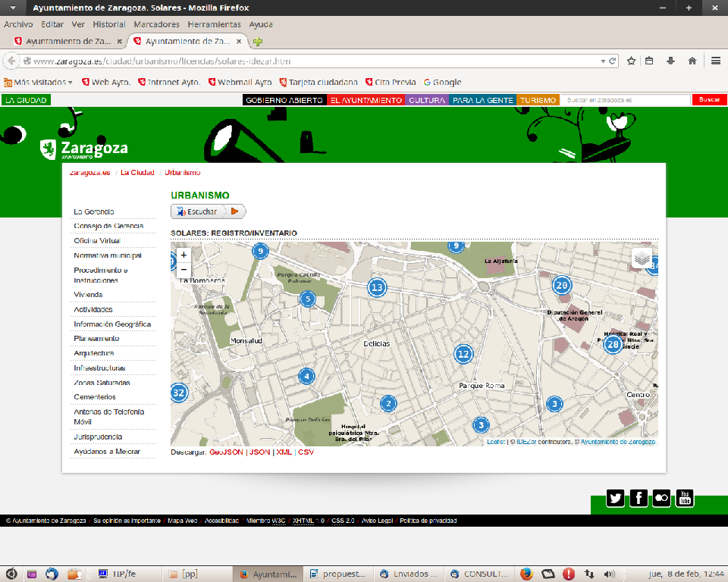Open Zaragoza's Twitter page
Image resolution: width=728 pixels, height=582 pixels.
point(615,498)
